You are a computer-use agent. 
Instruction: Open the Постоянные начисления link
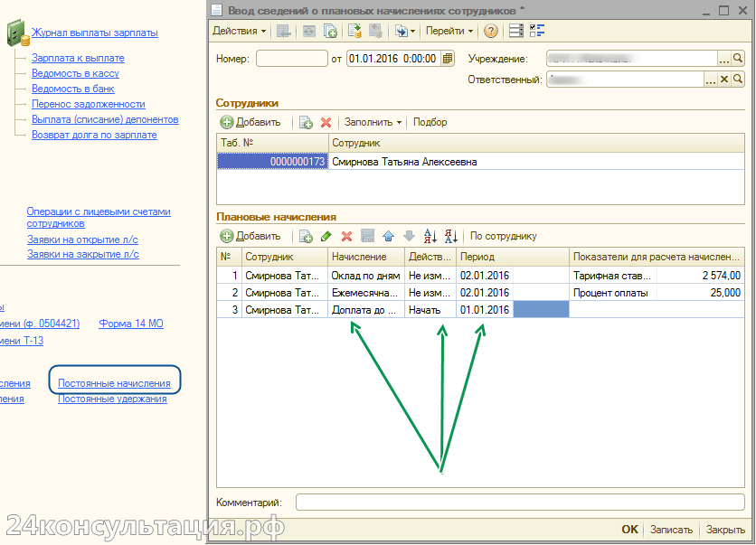point(114,383)
